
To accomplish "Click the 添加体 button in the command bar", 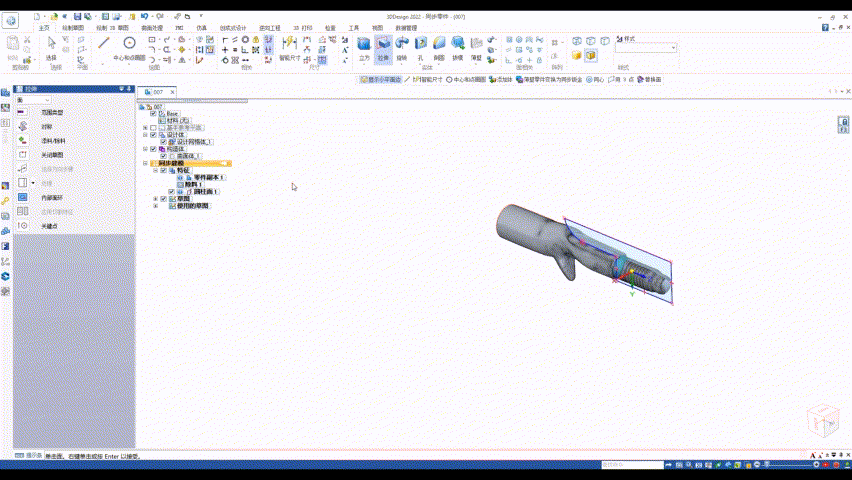I will [500, 79].
